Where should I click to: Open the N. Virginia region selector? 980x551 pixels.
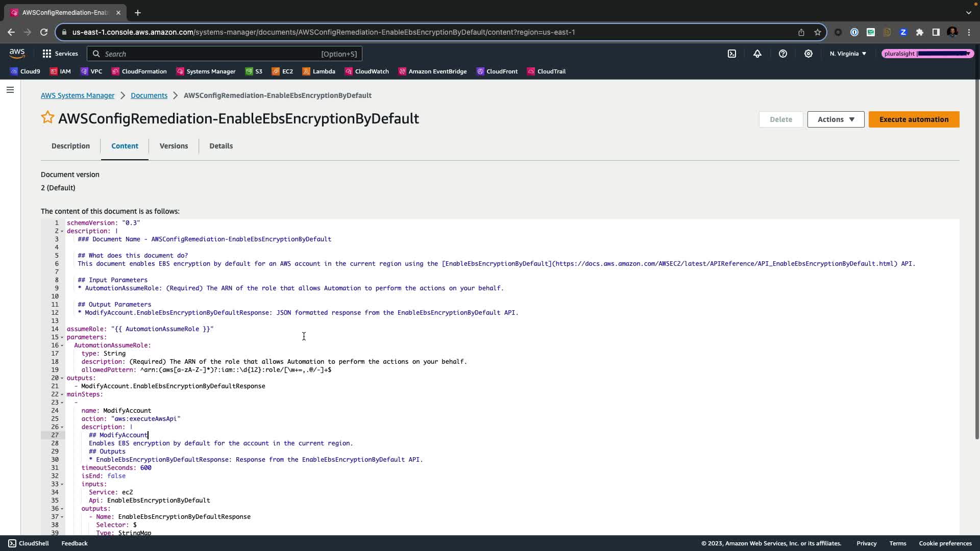click(x=848, y=54)
